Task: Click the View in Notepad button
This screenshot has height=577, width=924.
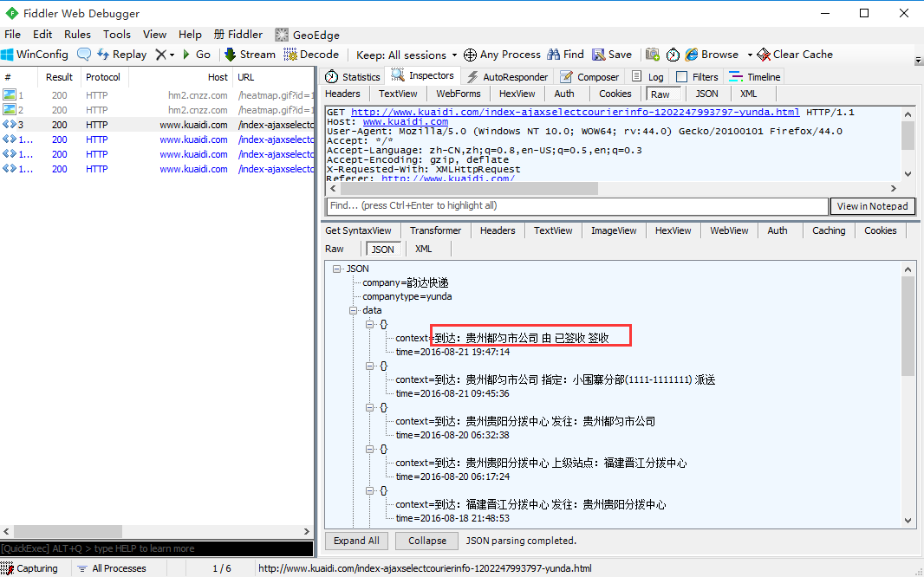Action: 872,206
